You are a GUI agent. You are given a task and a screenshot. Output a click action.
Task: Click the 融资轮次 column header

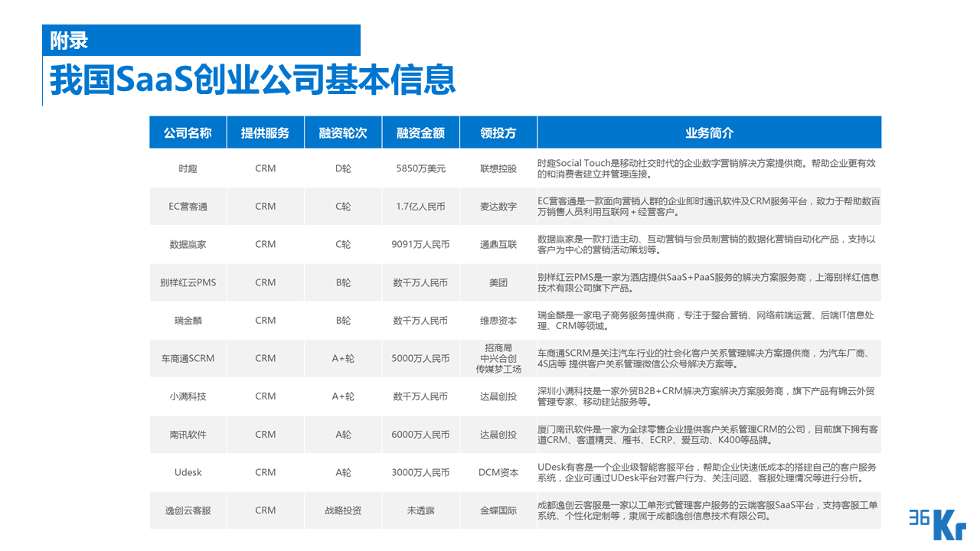[343, 132]
